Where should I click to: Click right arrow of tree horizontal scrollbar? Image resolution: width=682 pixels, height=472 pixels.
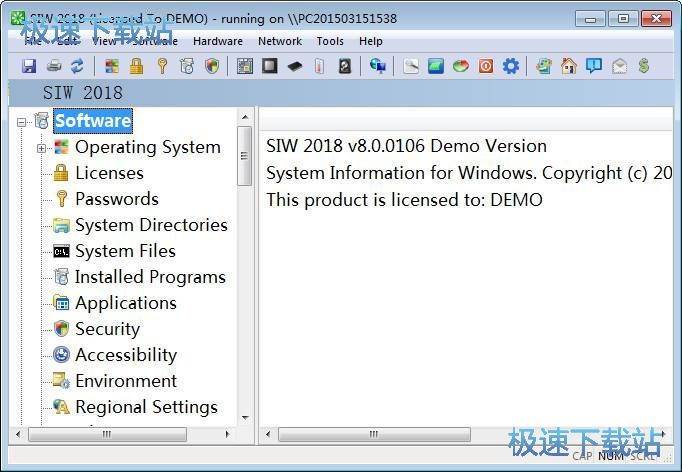[x=228, y=435]
